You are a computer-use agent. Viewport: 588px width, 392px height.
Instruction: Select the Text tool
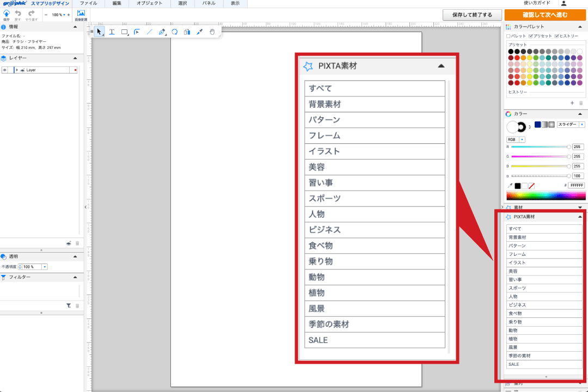coord(112,32)
